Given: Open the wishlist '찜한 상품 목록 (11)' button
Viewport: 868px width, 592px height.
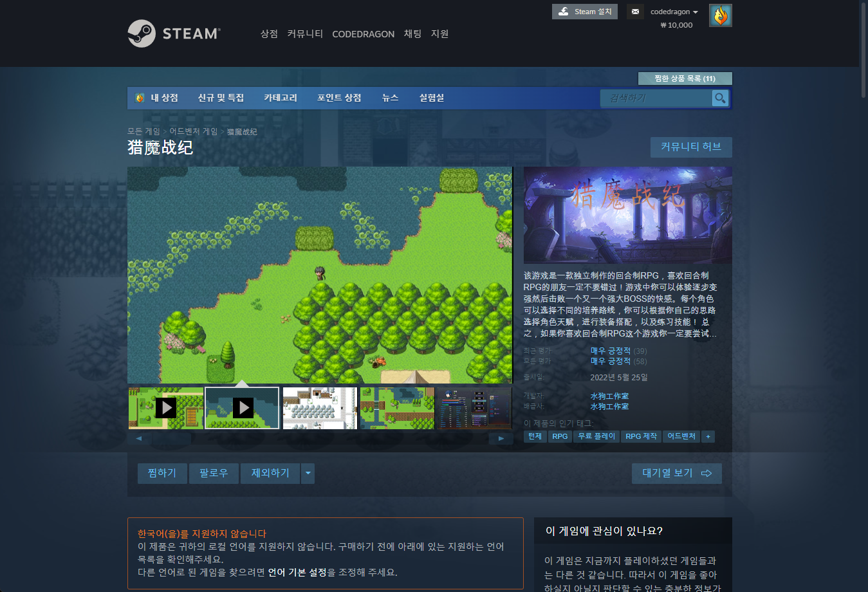Looking at the screenshot, I should click(685, 79).
